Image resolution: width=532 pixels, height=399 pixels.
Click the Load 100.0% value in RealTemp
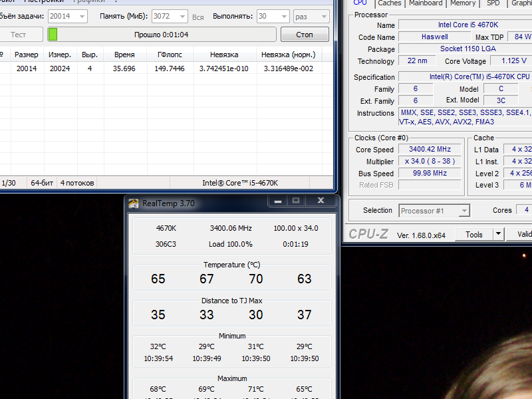231,244
